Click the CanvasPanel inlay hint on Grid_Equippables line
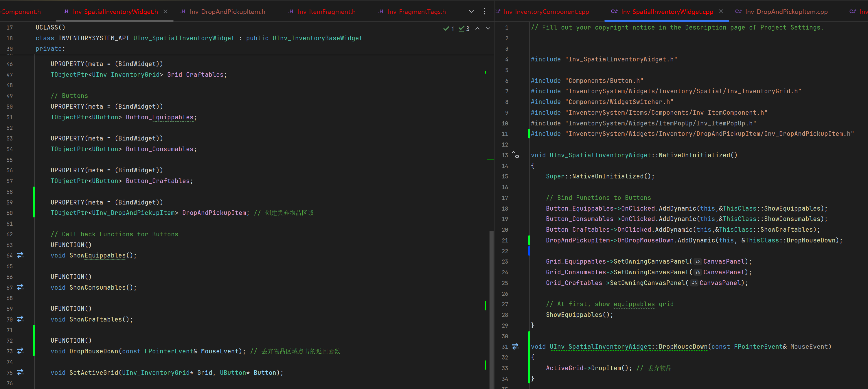The width and height of the screenshot is (868, 389). [x=698, y=262]
